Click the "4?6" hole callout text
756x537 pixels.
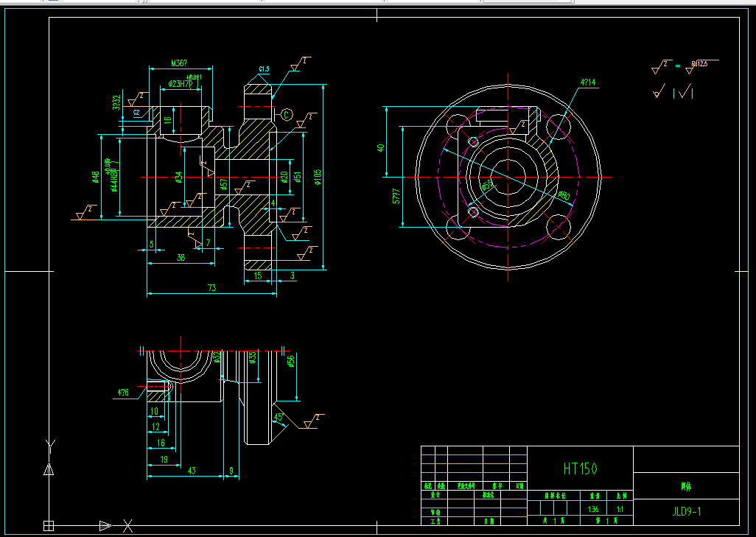tap(123, 393)
